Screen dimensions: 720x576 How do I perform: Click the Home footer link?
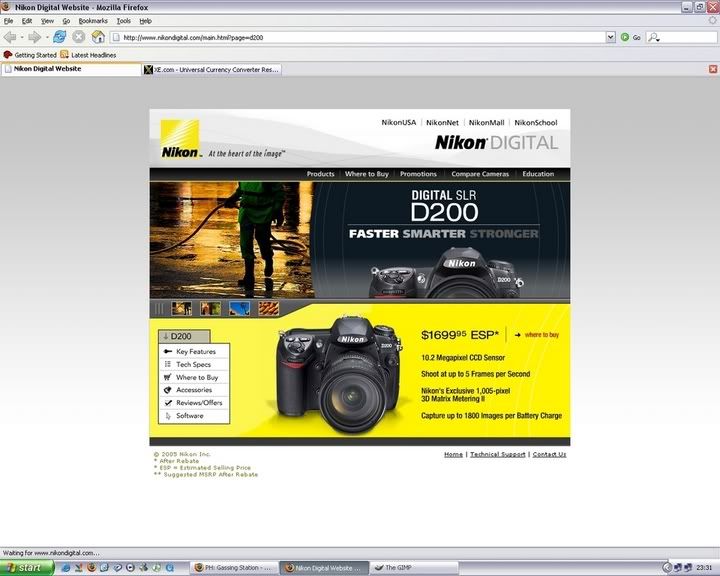pyautogui.click(x=453, y=454)
